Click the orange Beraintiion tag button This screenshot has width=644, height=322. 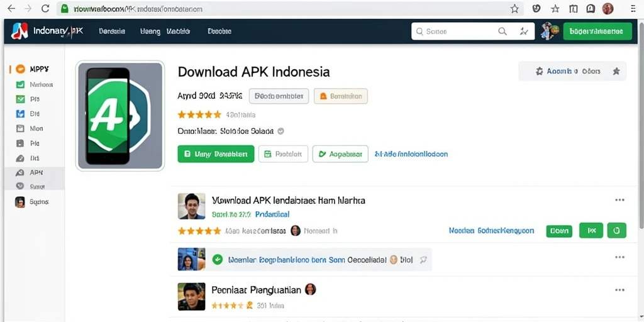(x=340, y=96)
